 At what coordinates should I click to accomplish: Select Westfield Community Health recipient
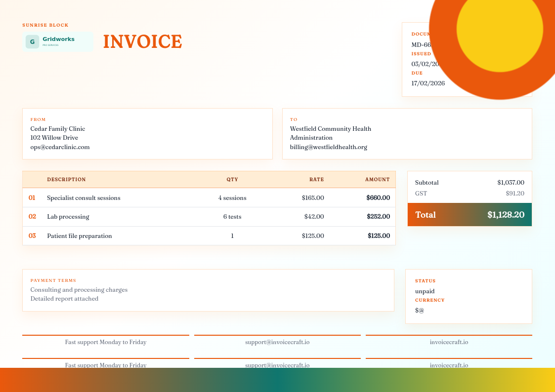point(331,129)
